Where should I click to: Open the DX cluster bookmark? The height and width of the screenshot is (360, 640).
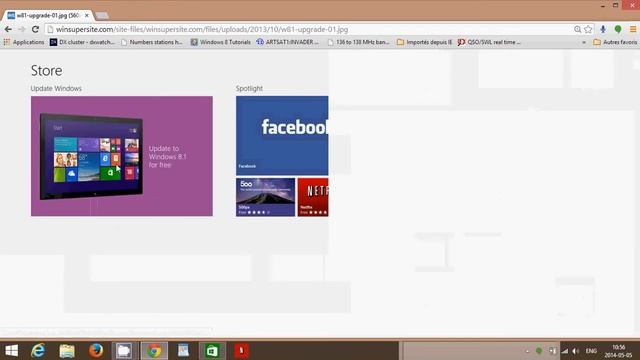tap(82, 42)
